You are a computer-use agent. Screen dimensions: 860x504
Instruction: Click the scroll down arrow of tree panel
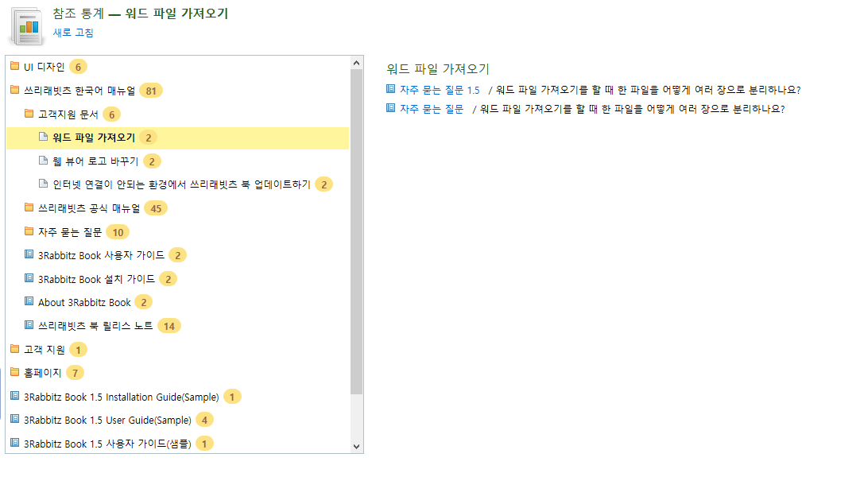(357, 447)
